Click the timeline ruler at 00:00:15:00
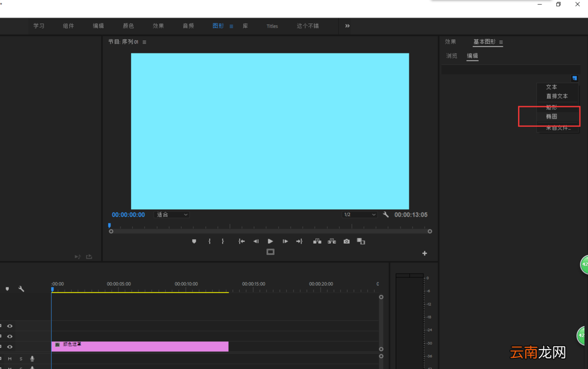This screenshot has height=369, width=588. point(253,284)
